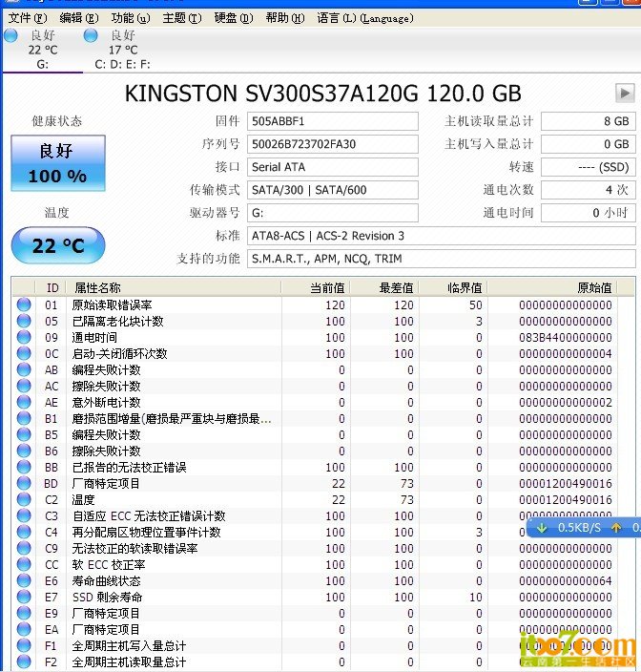Click the firmware field 505ABBF1
This screenshot has width=641, height=672.
332,121
